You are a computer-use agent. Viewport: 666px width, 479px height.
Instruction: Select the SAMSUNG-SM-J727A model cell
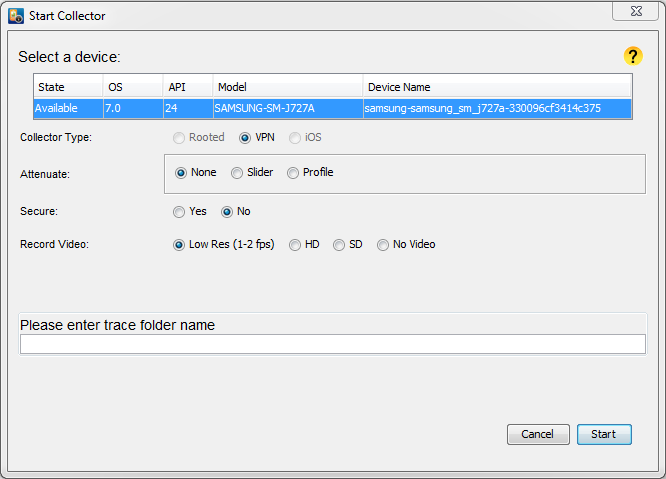[288, 109]
